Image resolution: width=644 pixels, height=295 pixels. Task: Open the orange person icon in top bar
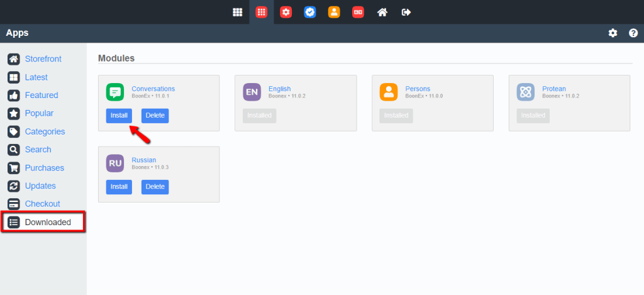[x=334, y=12]
